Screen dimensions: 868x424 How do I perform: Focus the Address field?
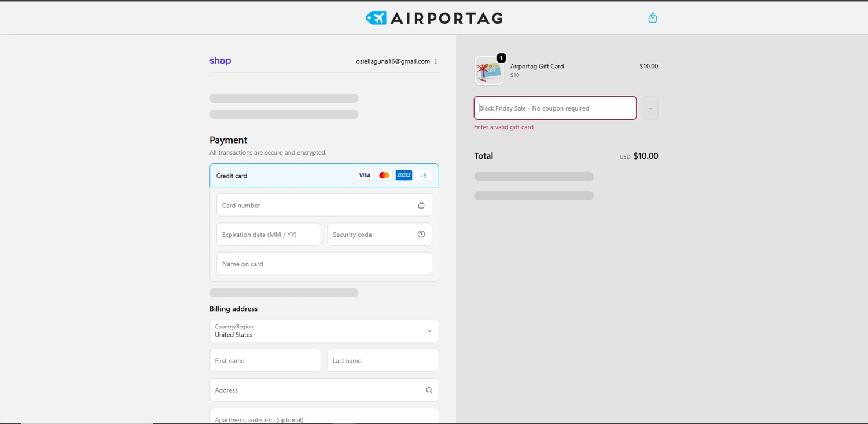tap(324, 390)
